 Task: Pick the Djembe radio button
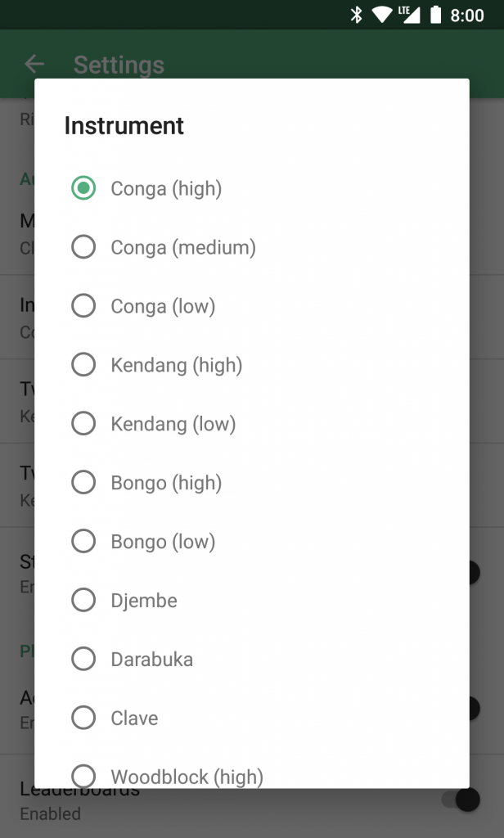tap(83, 601)
